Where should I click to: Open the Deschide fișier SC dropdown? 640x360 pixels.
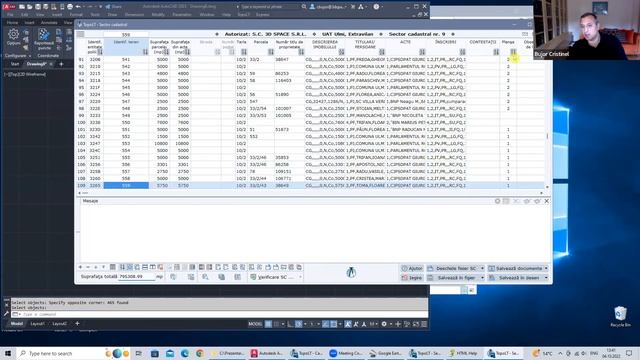pos(482,269)
